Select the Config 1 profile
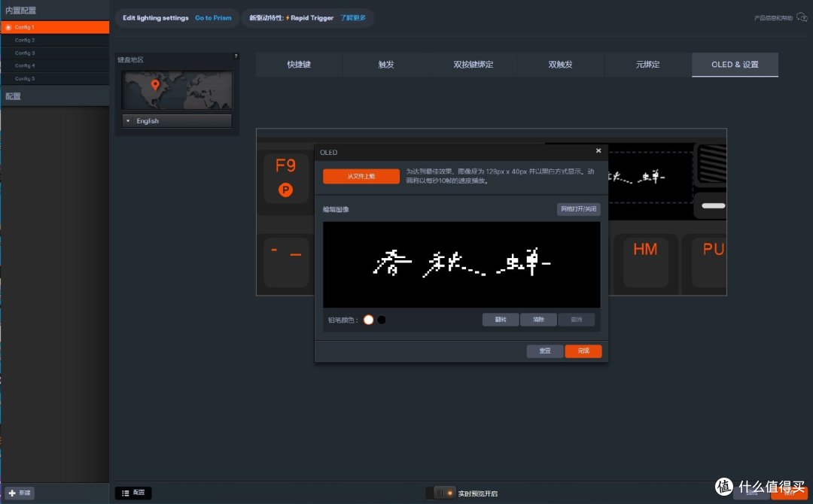 point(54,27)
